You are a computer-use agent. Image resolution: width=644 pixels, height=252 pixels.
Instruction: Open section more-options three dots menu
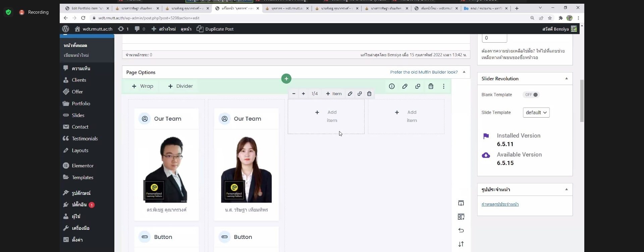coord(443,86)
